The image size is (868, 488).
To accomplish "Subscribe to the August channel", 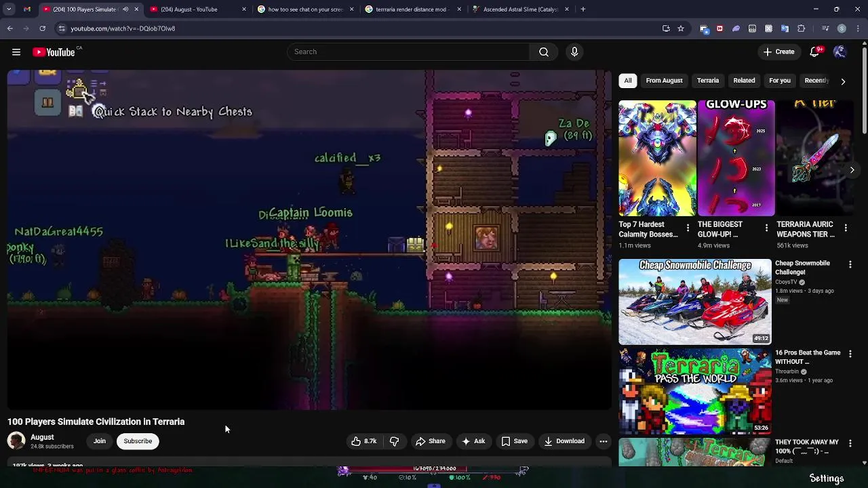I will [138, 441].
